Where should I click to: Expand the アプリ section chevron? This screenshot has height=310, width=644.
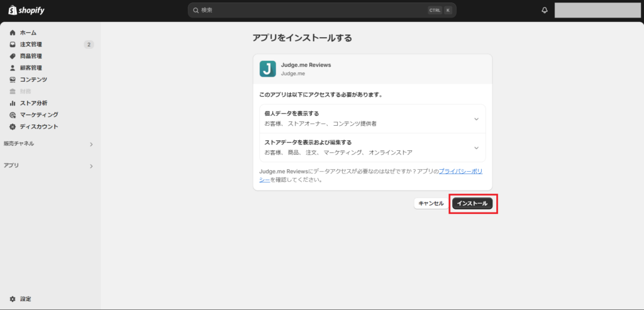pyautogui.click(x=91, y=166)
